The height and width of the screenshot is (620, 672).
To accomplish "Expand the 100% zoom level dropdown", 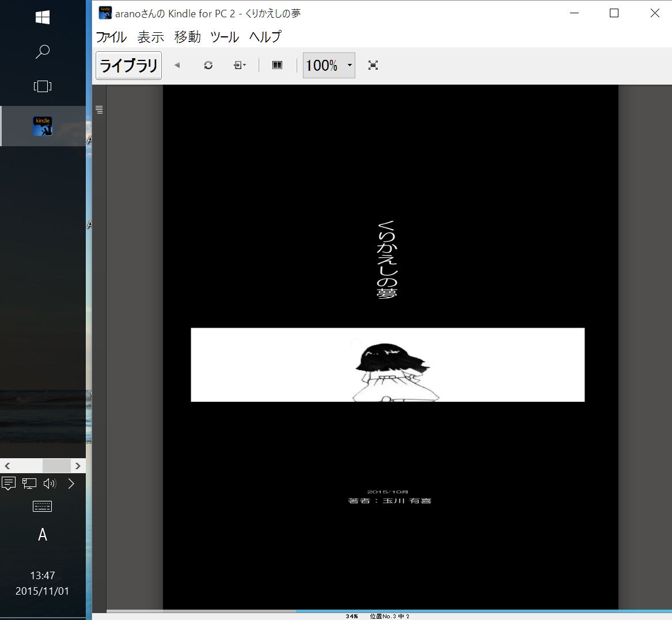I will point(349,66).
